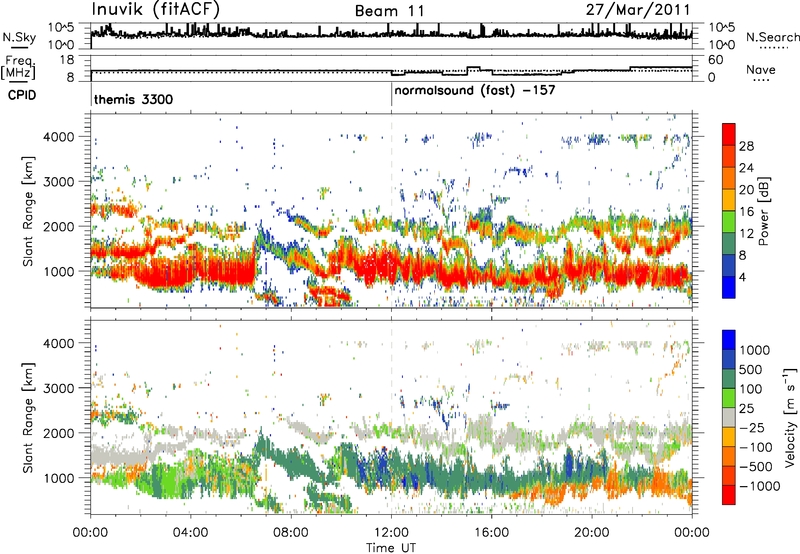Click the '04:00' time axis tick label
The image size is (800, 554).
191,533
